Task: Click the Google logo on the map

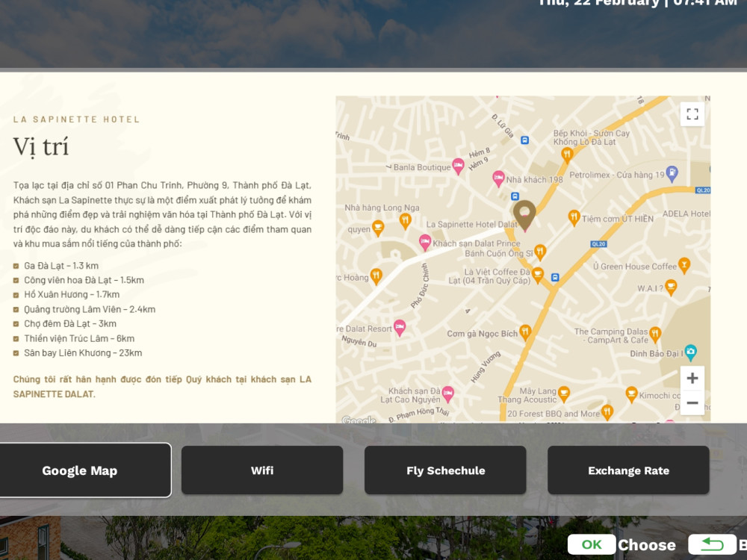Action: tap(359, 420)
